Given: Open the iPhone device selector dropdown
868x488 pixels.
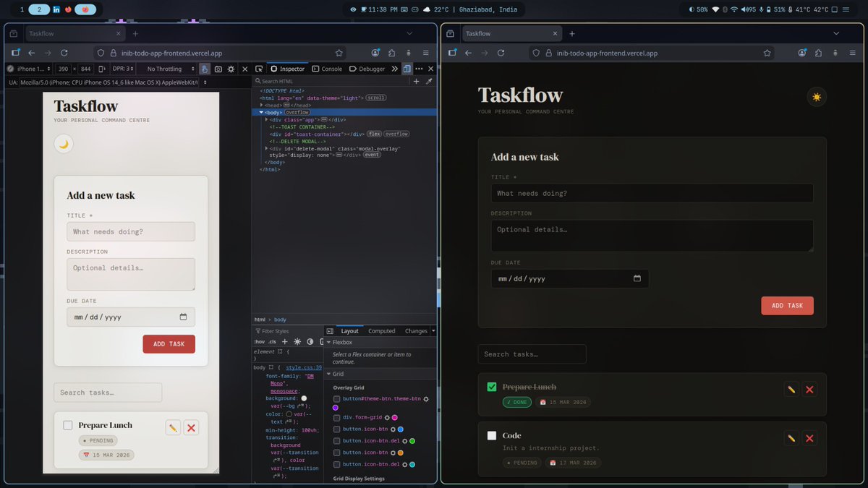Looking at the screenshot, I should (30, 69).
